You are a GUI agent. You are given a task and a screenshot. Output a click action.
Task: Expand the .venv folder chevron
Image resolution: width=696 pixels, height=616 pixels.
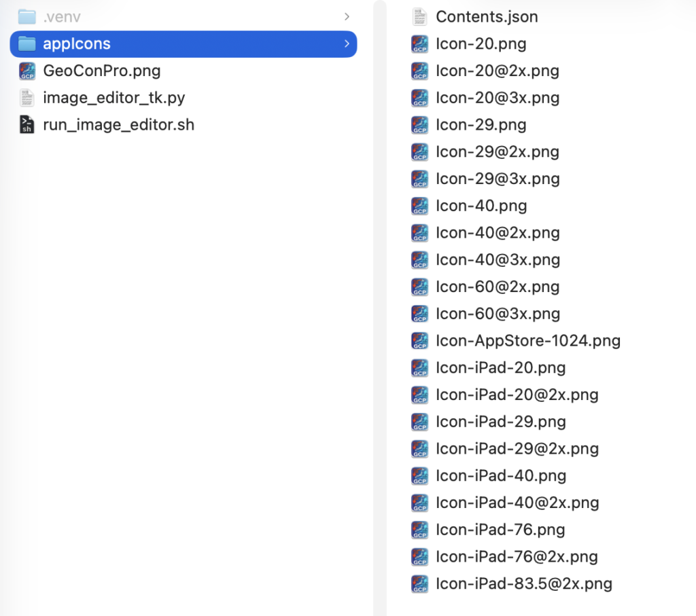tap(347, 17)
